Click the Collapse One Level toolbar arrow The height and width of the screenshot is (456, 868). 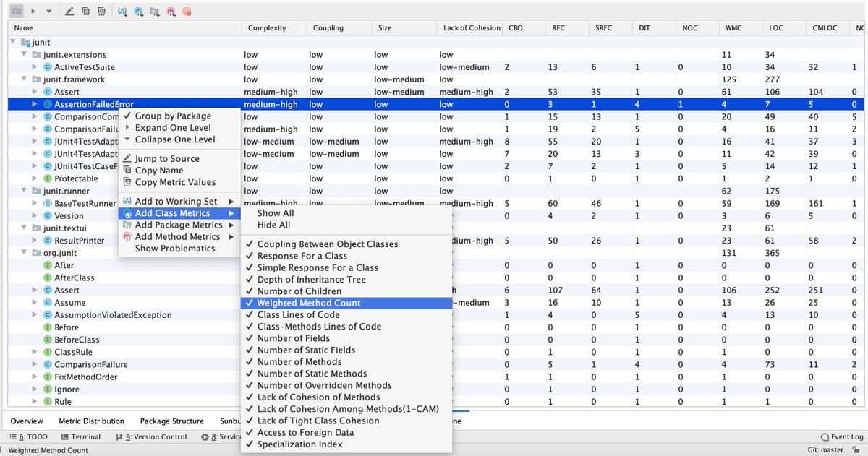click(48, 11)
